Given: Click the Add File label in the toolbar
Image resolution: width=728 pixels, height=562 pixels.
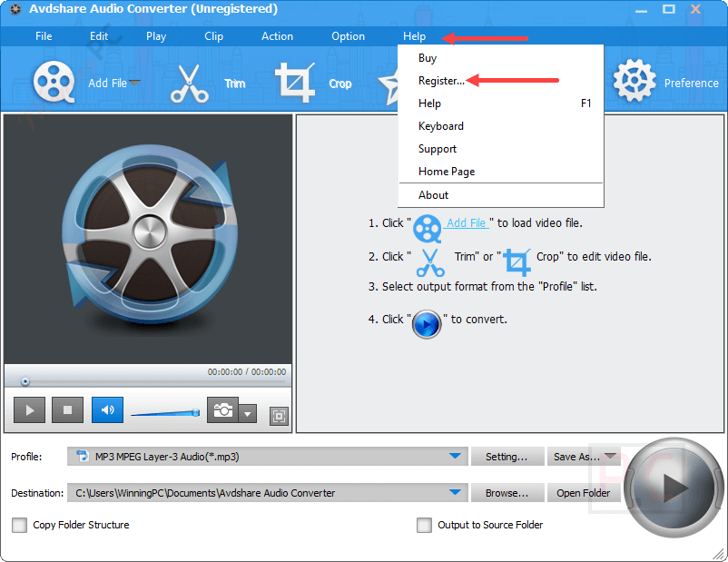Looking at the screenshot, I should pyautogui.click(x=107, y=84).
